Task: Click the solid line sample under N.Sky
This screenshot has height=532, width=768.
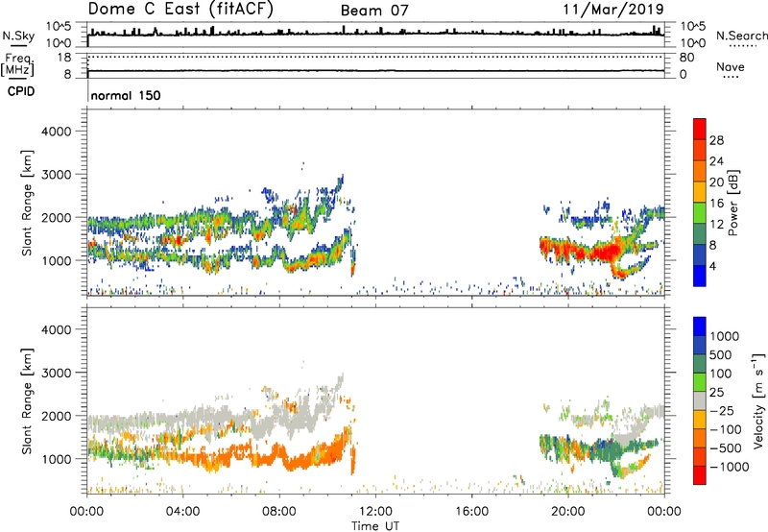Action: tap(18, 45)
